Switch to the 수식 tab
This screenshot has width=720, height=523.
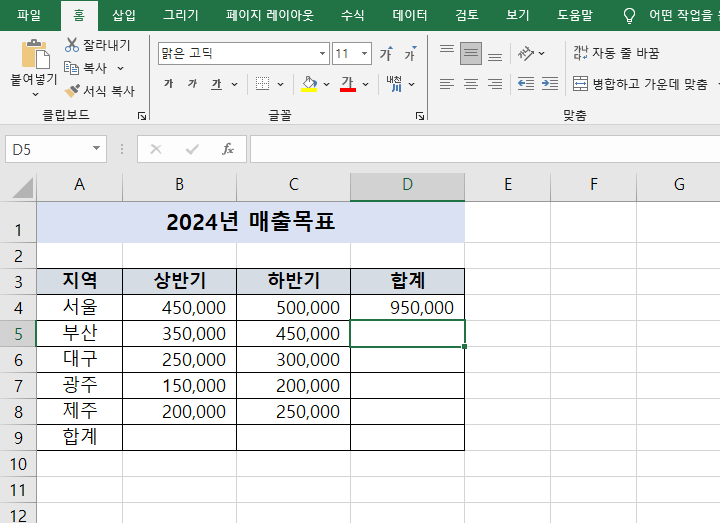pos(353,16)
